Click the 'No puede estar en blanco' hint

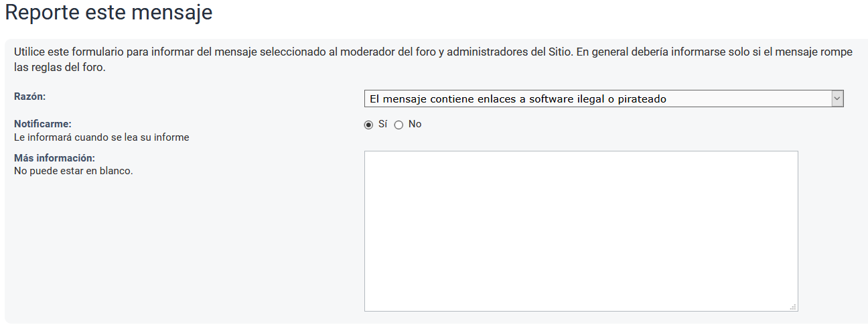(73, 171)
